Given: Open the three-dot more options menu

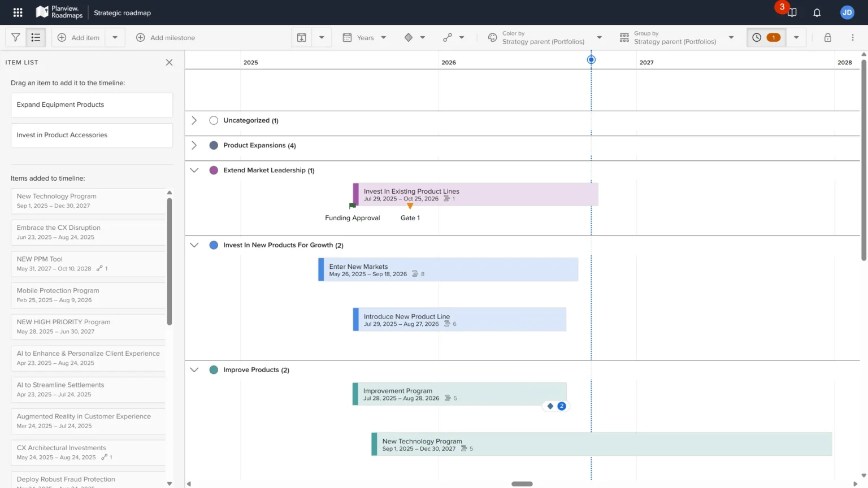Looking at the screenshot, I should pos(852,37).
